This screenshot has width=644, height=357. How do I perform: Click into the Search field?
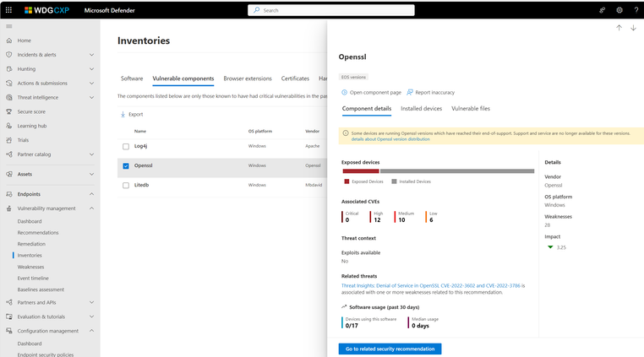point(331,10)
